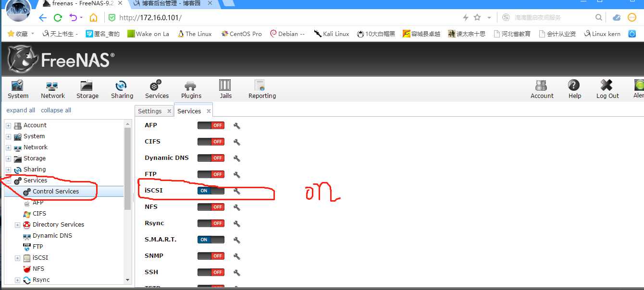644x290 pixels.
Task: Turn on the SNMP service toggle
Action: 211,256
